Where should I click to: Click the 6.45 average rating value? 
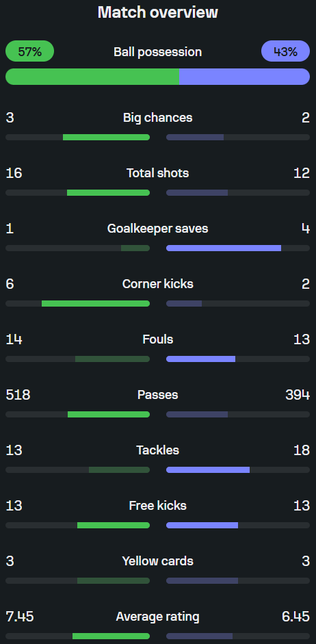point(296,617)
